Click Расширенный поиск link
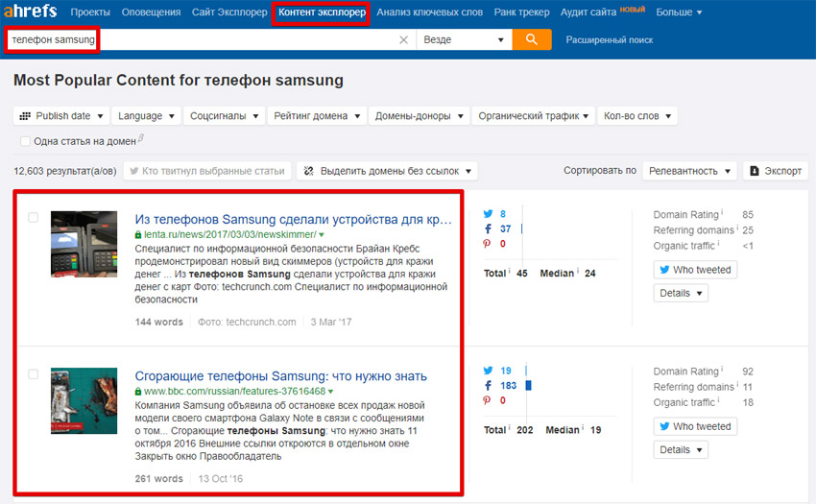The image size is (816, 504). click(610, 40)
